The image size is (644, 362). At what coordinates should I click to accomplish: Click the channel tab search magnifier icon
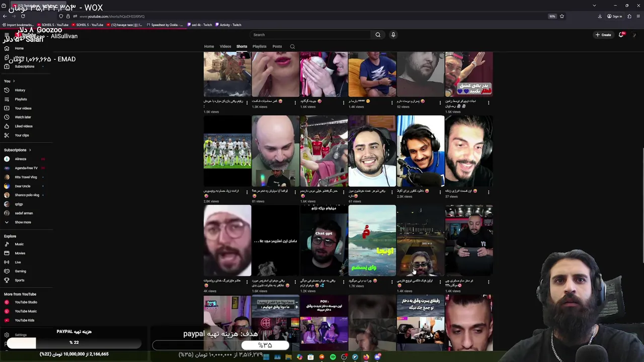pos(292,47)
